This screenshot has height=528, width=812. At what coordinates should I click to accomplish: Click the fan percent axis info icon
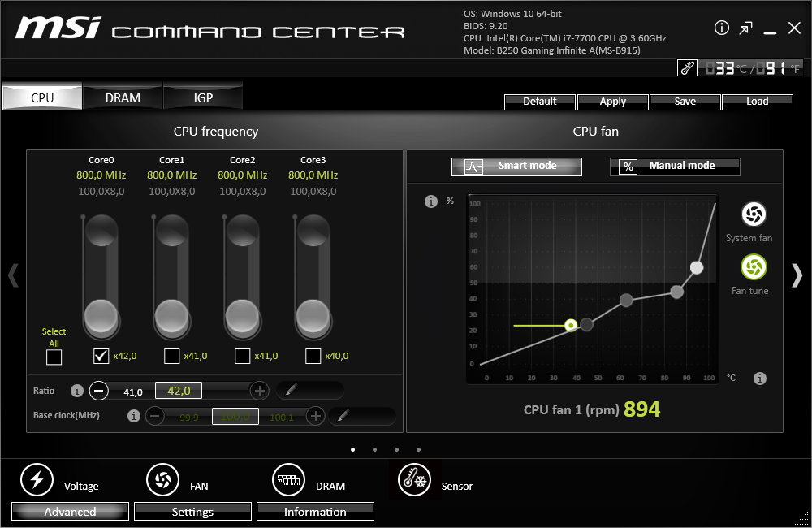[431, 201]
